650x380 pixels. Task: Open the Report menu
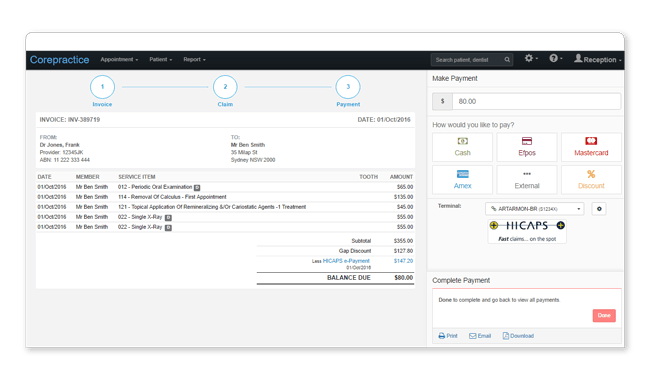(194, 60)
